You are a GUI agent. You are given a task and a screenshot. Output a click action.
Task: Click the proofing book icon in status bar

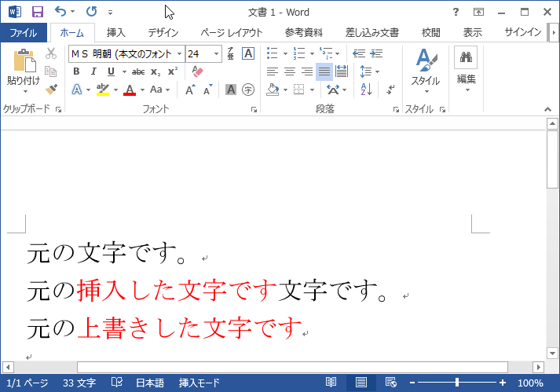click(x=116, y=383)
